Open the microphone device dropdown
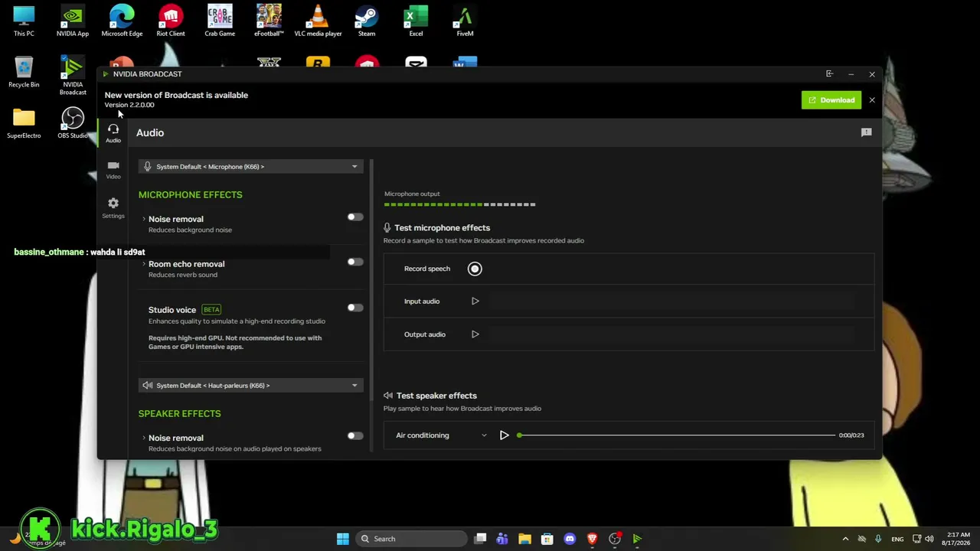The image size is (980, 551). click(251, 166)
